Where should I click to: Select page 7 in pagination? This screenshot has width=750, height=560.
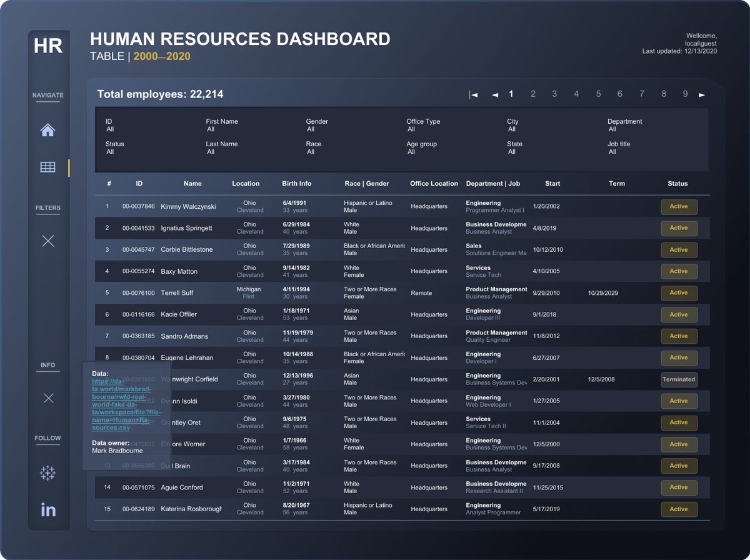click(x=642, y=94)
